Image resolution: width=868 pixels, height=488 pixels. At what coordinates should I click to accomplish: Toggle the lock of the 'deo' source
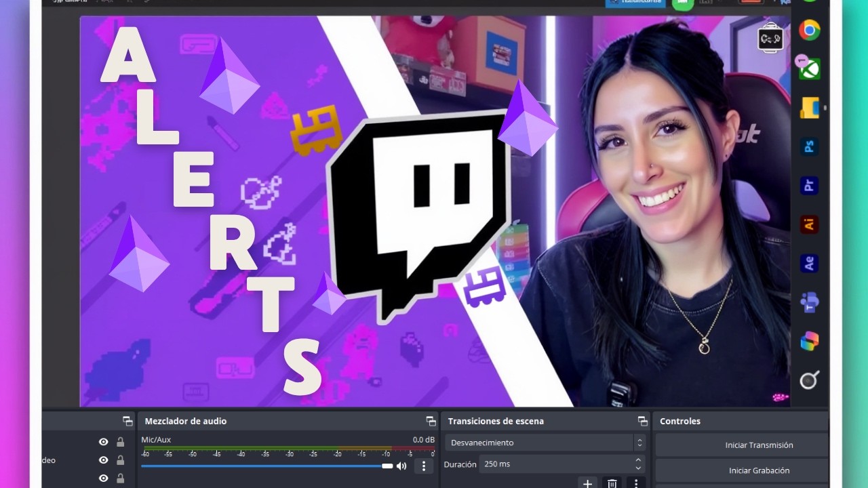tap(121, 460)
